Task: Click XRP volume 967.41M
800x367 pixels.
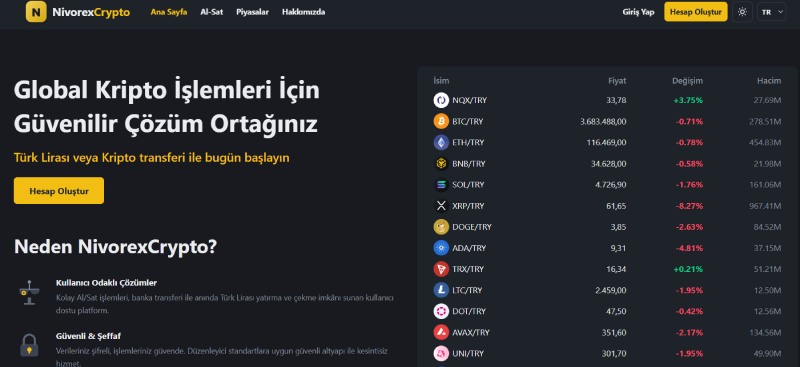Action: point(765,206)
